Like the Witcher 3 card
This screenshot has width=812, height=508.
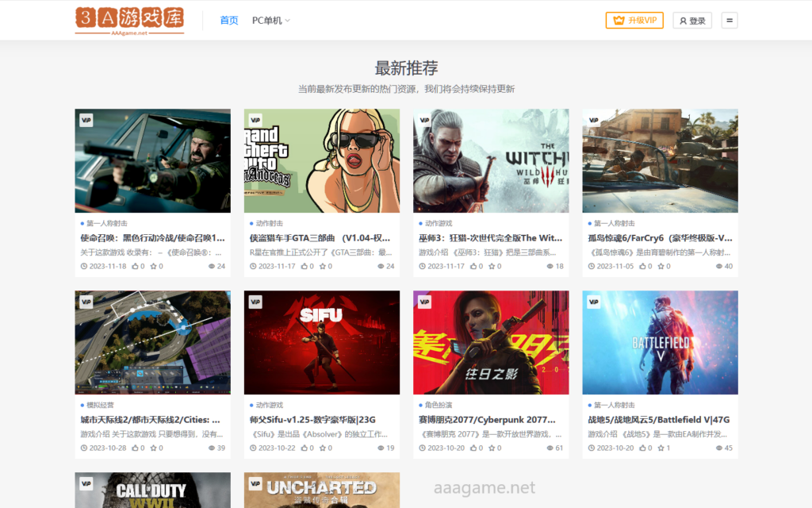(x=473, y=266)
